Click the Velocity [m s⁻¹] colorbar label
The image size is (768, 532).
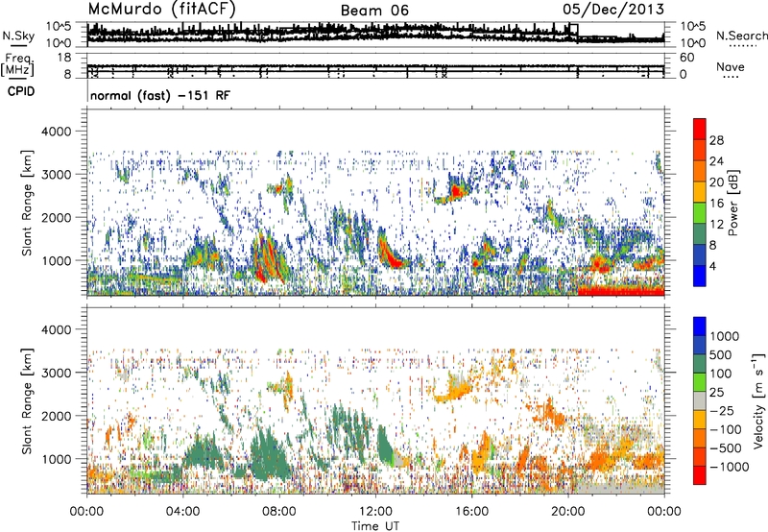pos(758,400)
